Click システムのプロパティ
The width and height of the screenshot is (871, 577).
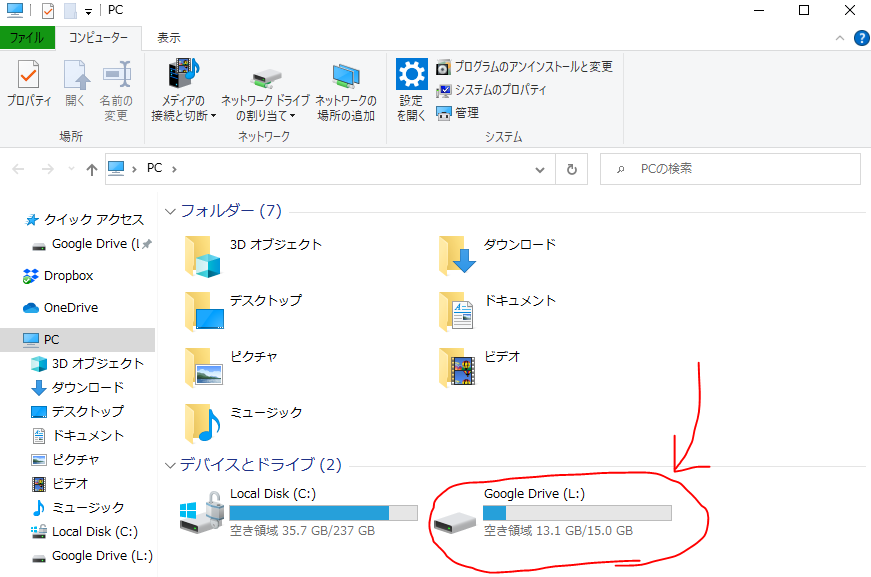tap(491, 90)
